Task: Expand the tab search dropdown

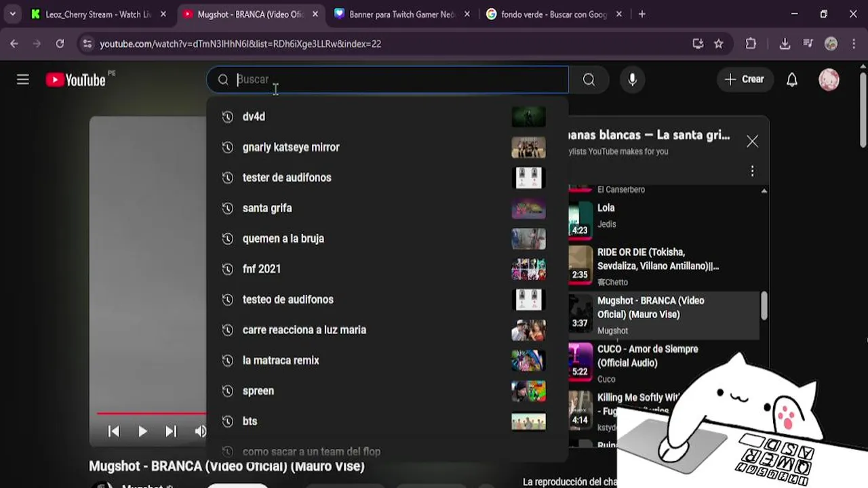Action: click(12, 14)
